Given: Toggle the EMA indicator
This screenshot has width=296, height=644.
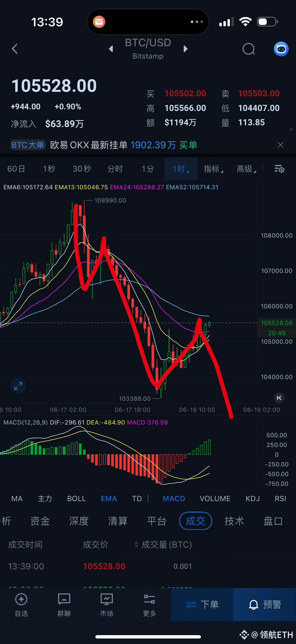Looking at the screenshot, I should point(109,499).
